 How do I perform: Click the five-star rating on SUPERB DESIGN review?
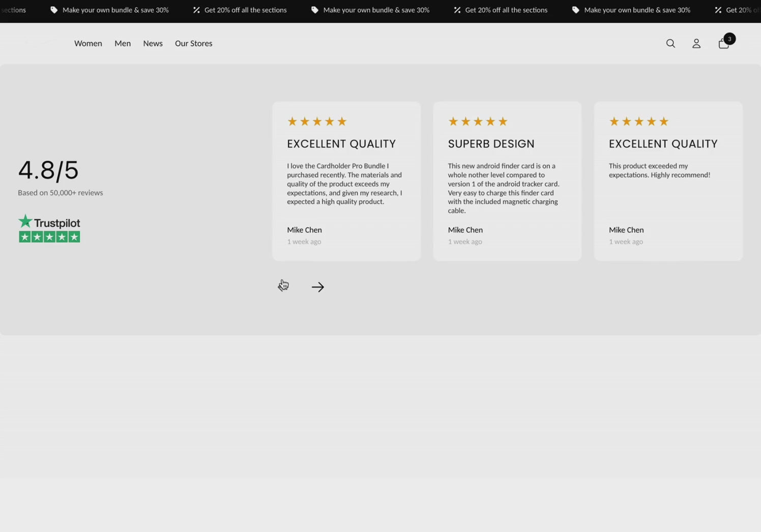pos(478,121)
